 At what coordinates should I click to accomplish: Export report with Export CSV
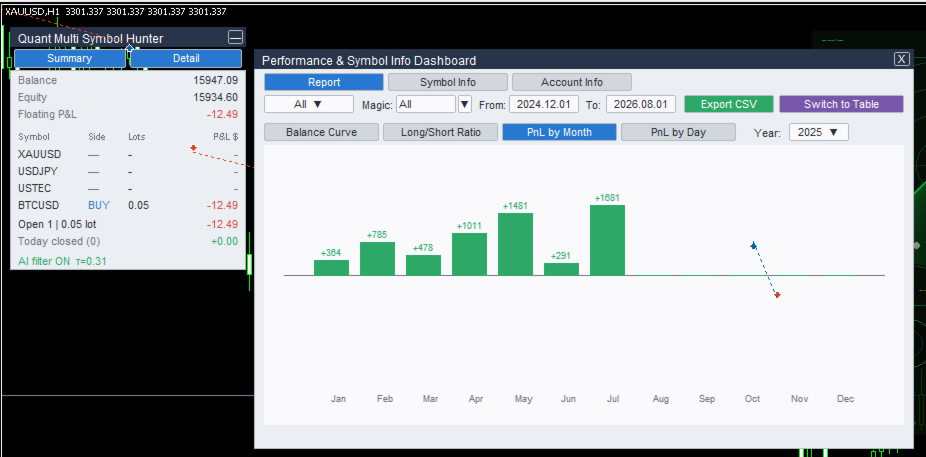pos(729,104)
